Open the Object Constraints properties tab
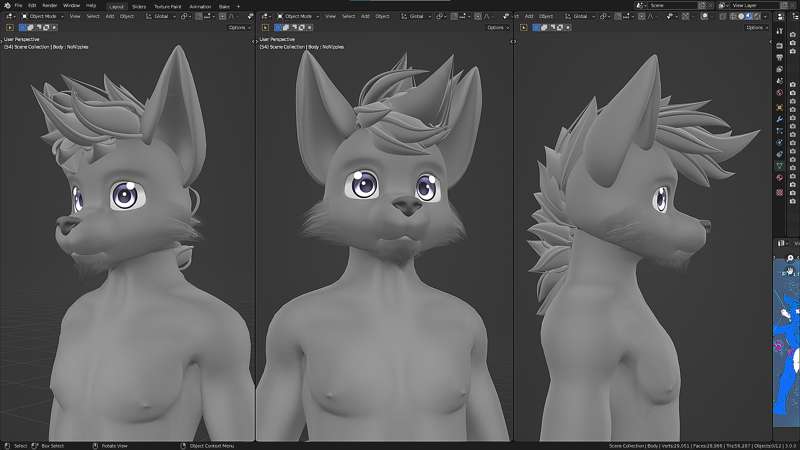The width and height of the screenshot is (800, 450). pos(780,154)
